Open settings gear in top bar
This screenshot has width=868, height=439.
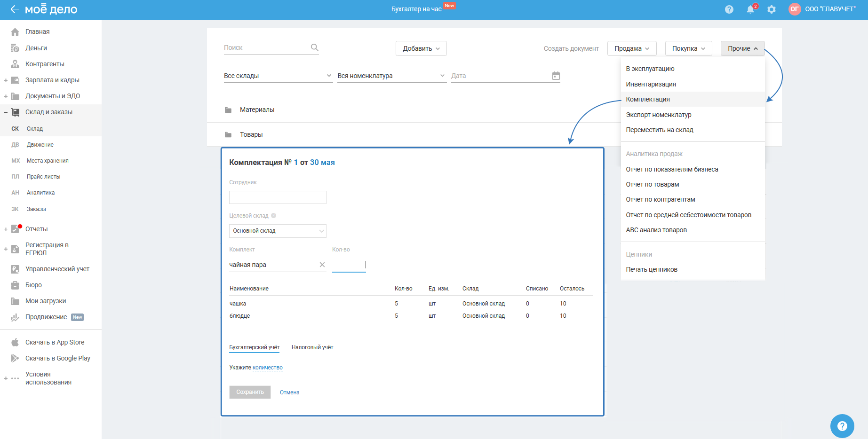(772, 9)
